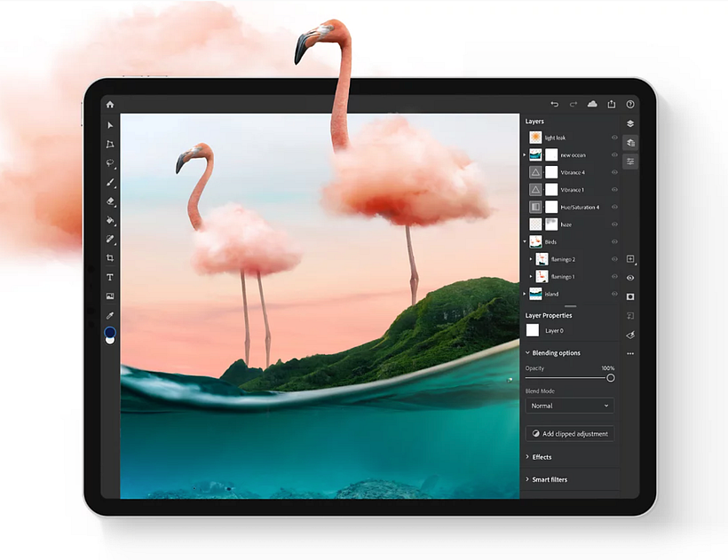The image size is (728, 560).
Task: Select the Crop tool
Action: [x=110, y=258]
